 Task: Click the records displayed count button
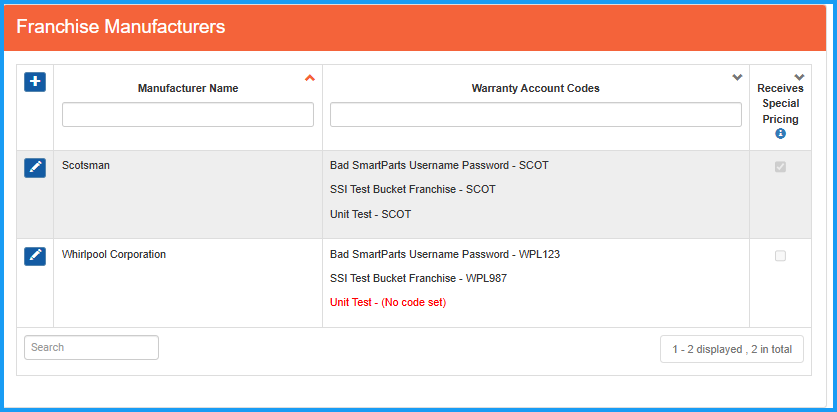click(732, 349)
